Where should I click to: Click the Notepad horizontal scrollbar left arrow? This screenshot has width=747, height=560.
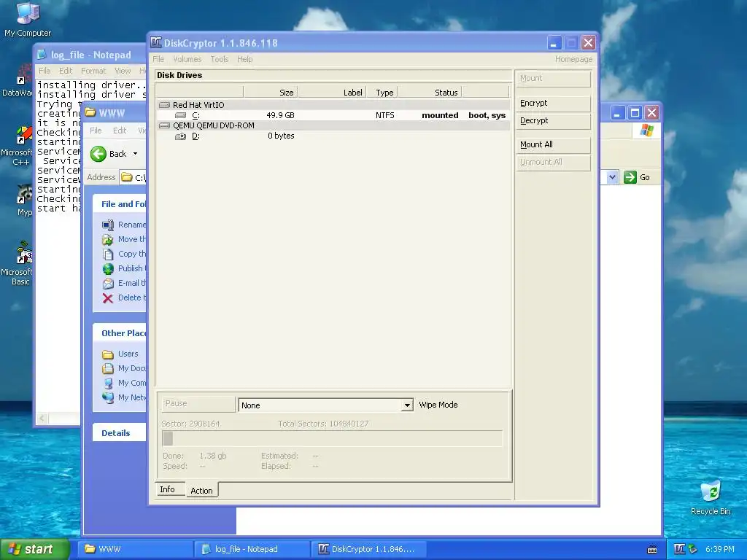pyautogui.click(x=42, y=418)
